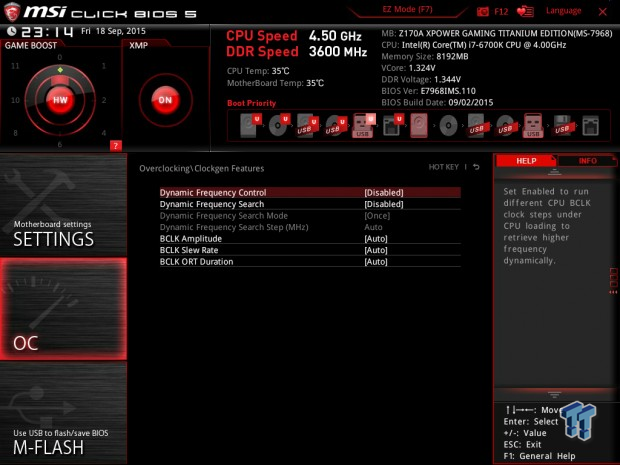The image size is (620, 465).
Task: Select the BCLK Amplitude row label
Action: point(191,238)
